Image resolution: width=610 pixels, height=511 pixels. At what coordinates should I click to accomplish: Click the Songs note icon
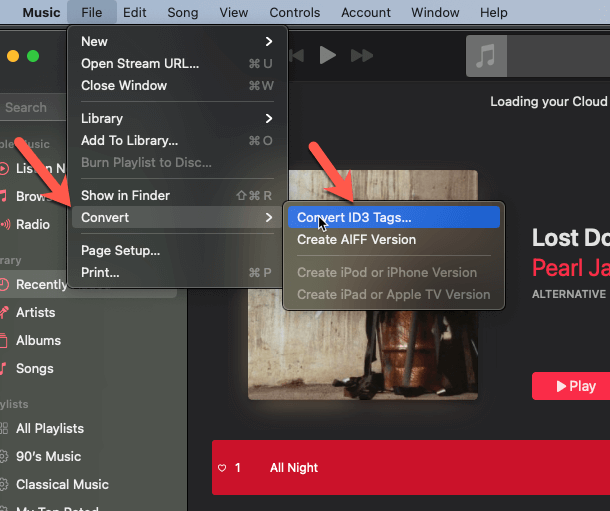point(4,368)
